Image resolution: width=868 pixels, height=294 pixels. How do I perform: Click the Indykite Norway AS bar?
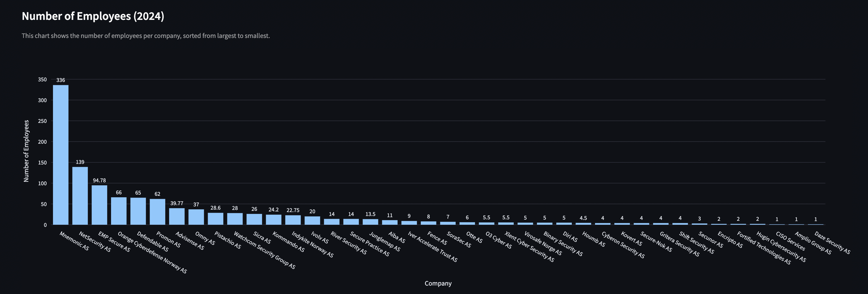[293, 220]
